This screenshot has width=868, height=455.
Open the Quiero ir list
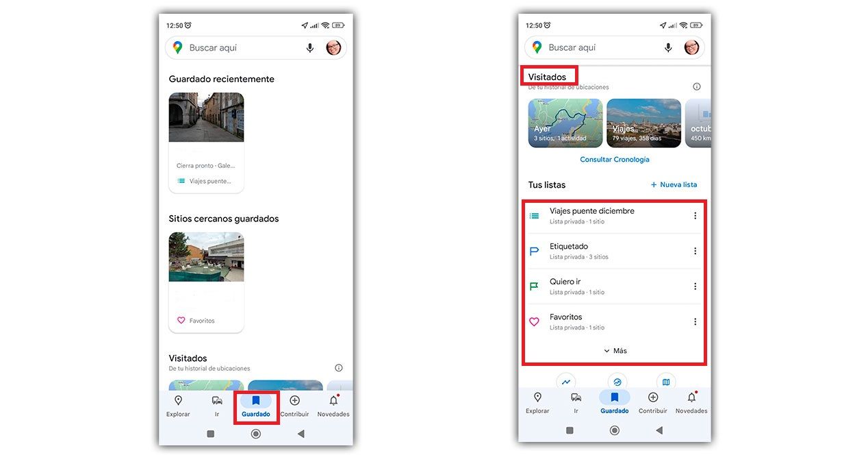click(x=615, y=286)
